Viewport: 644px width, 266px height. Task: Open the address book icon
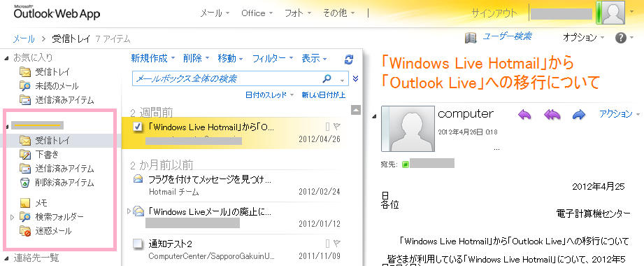tap(471, 38)
